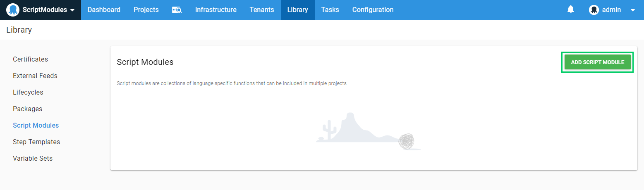The image size is (644, 190).
Task: Click the project search icon in navbar
Action: (177, 10)
